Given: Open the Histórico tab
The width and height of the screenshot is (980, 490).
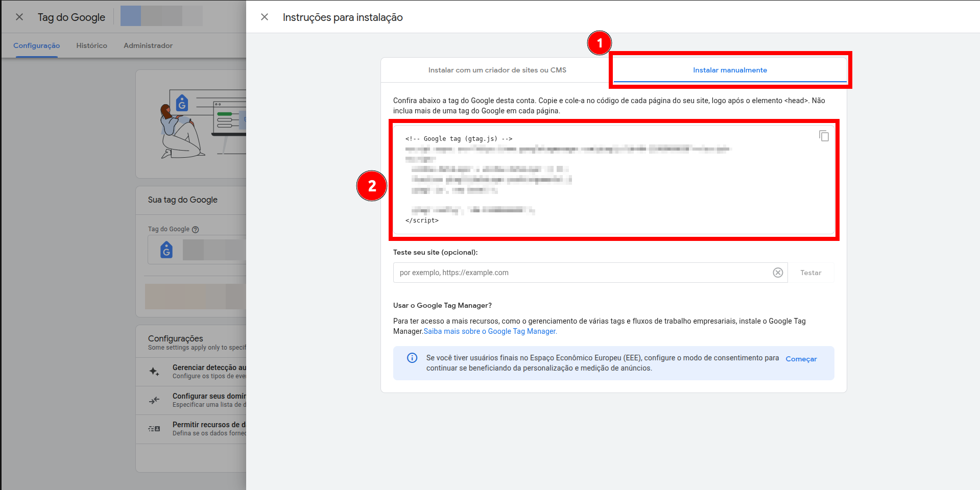Looking at the screenshot, I should 92,45.
